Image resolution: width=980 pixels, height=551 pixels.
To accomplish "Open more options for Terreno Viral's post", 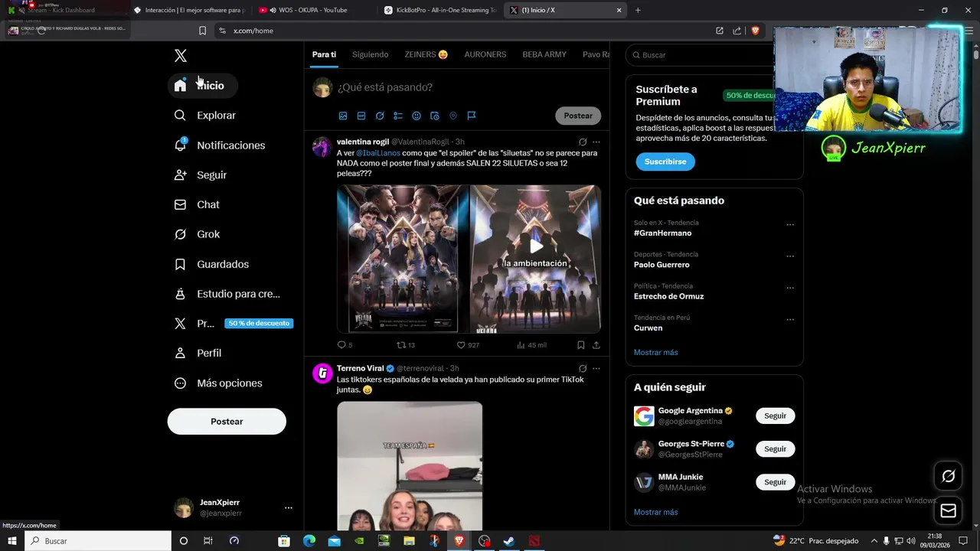I will 596,368.
